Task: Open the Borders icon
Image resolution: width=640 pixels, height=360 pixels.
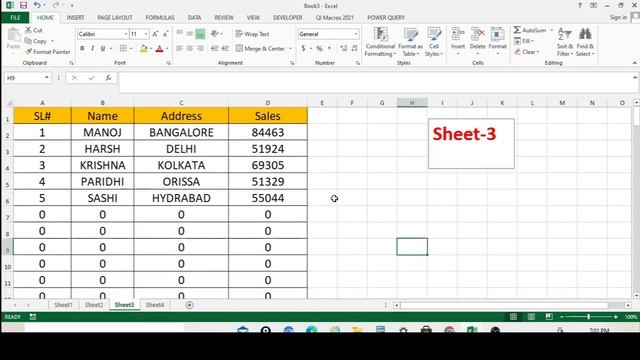Action: pyautogui.click(x=123, y=49)
